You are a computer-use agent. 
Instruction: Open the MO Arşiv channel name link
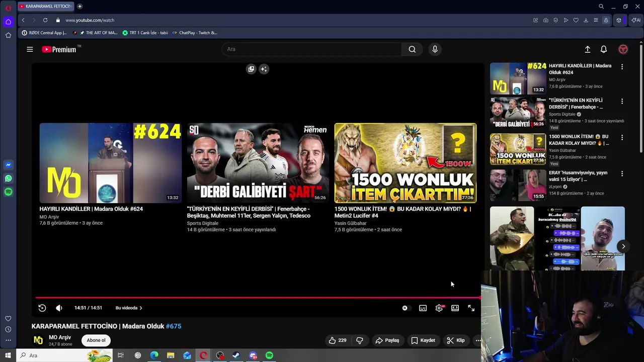pyautogui.click(x=60, y=337)
